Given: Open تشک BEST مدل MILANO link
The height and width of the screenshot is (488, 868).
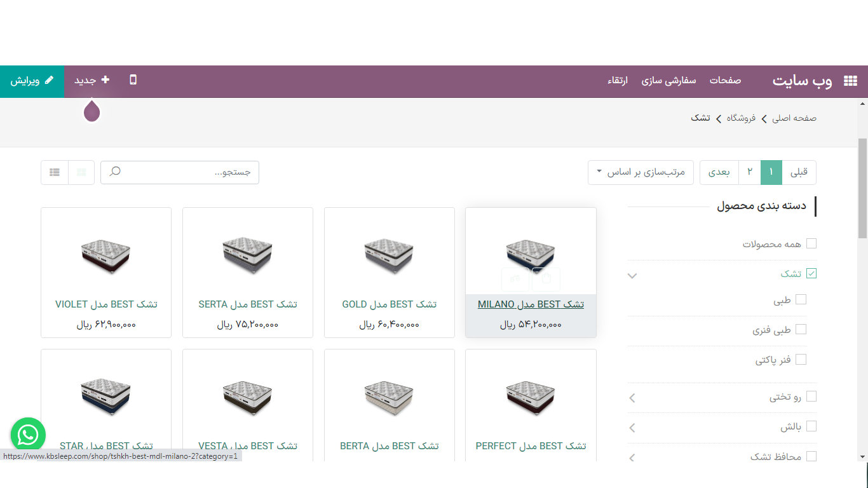Looking at the screenshot, I should click(531, 304).
